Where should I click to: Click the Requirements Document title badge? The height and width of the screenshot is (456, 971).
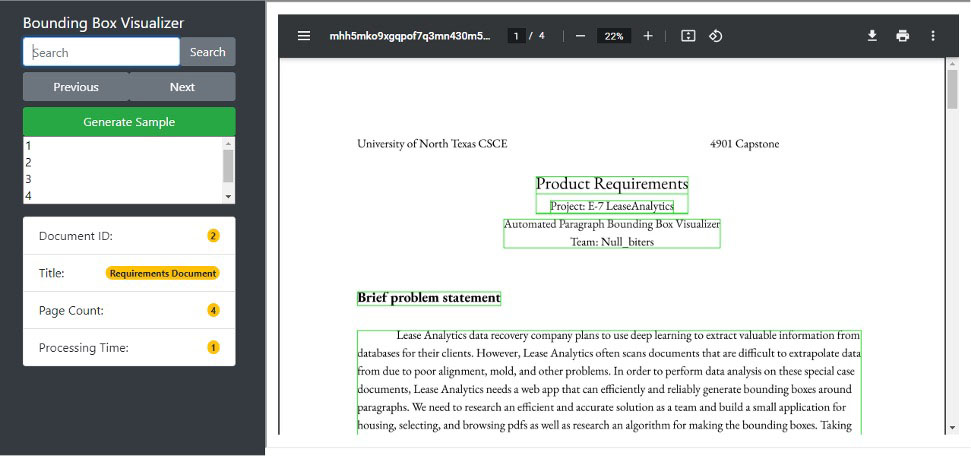(163, 273)
